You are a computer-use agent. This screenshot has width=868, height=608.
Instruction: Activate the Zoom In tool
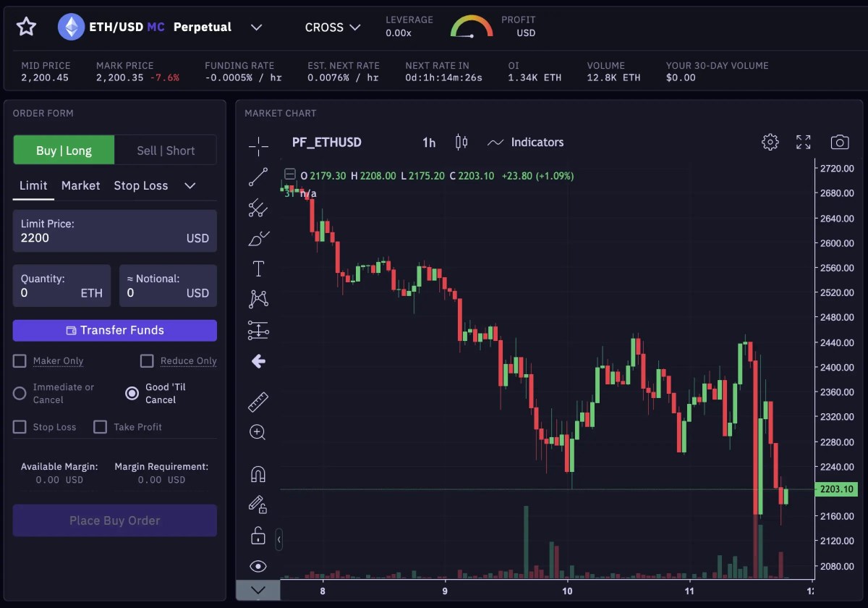(258, 432)
